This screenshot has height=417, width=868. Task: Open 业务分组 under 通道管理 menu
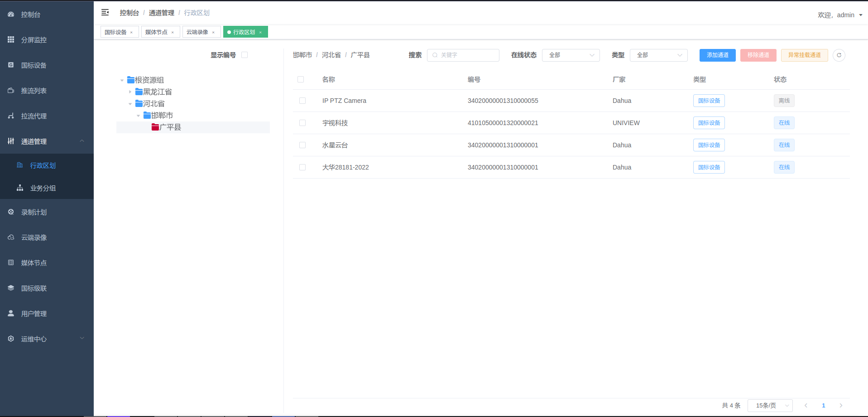click(43, 188)
